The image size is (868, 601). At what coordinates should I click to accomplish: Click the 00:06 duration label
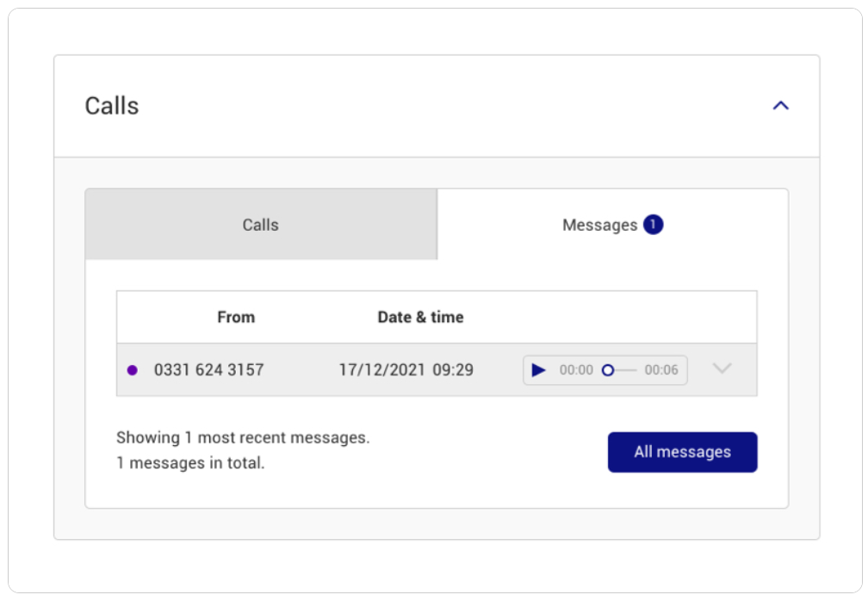click(x=661, y=369)
